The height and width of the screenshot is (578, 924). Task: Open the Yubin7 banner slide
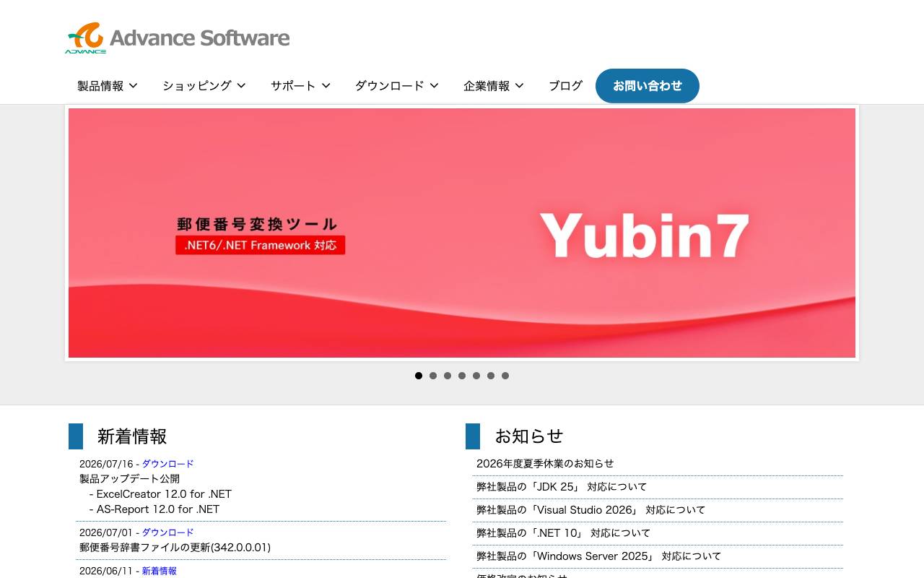[x=462, y=233]
